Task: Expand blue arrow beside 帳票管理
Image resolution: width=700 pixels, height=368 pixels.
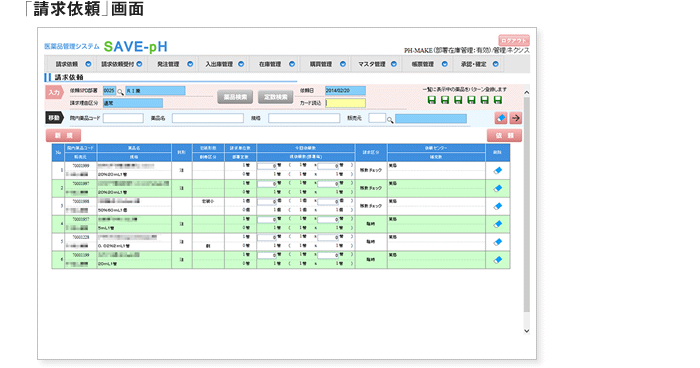Action: pos(445,64)
